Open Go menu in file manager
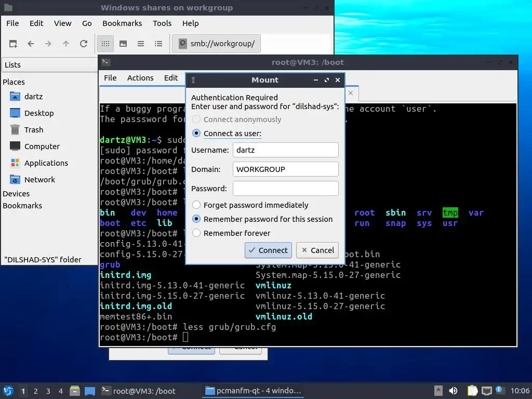 click(x=87, y=23)
